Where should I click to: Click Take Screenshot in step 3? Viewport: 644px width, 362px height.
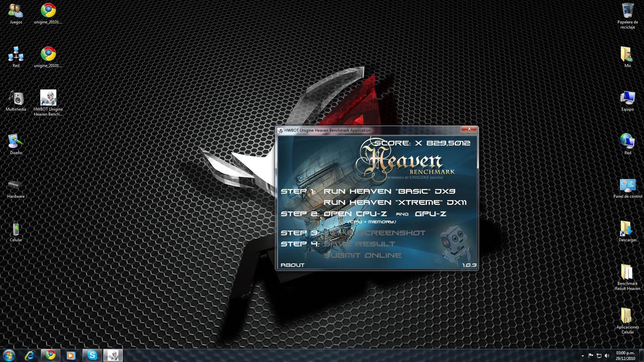[374, 233]
